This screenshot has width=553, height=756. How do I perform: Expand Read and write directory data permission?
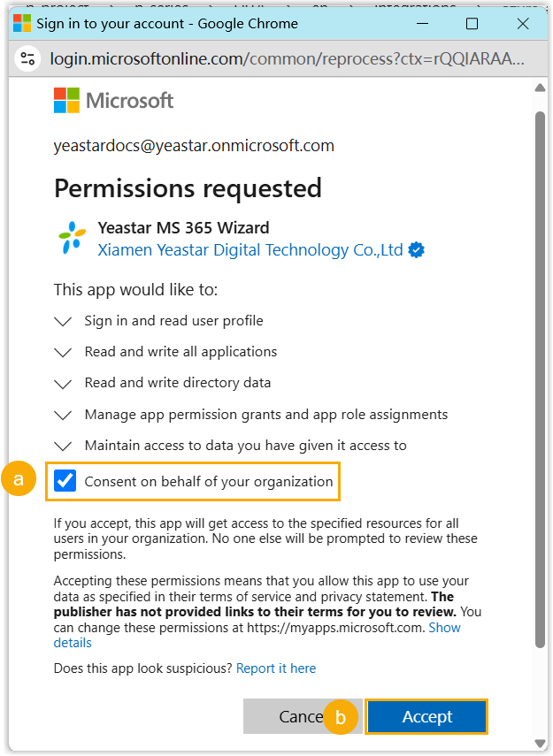(x=63, y=384)
